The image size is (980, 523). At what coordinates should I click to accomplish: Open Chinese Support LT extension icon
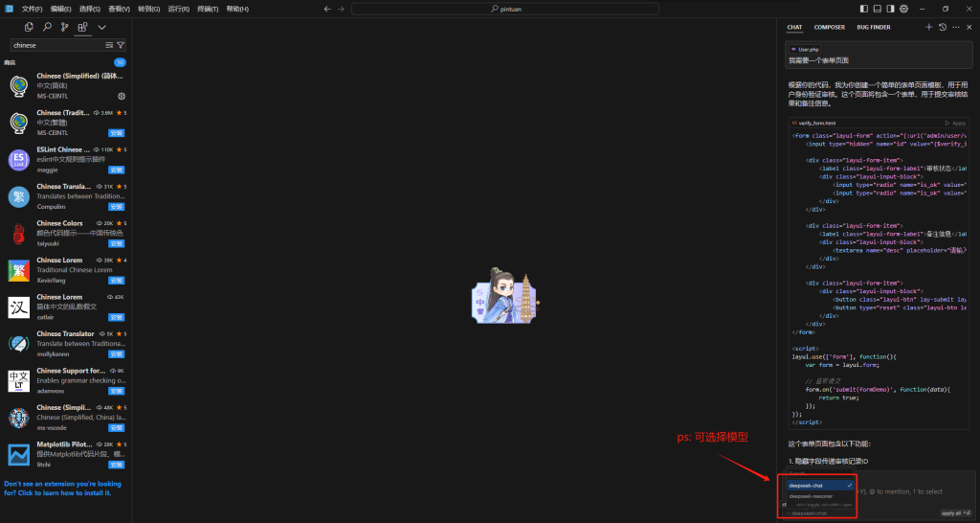[x=19, y=381]
